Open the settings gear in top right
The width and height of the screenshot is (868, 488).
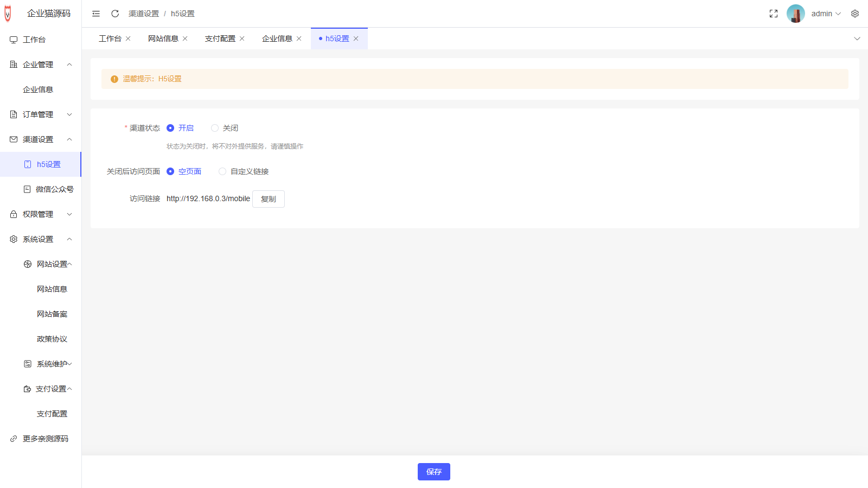point(855,14)
